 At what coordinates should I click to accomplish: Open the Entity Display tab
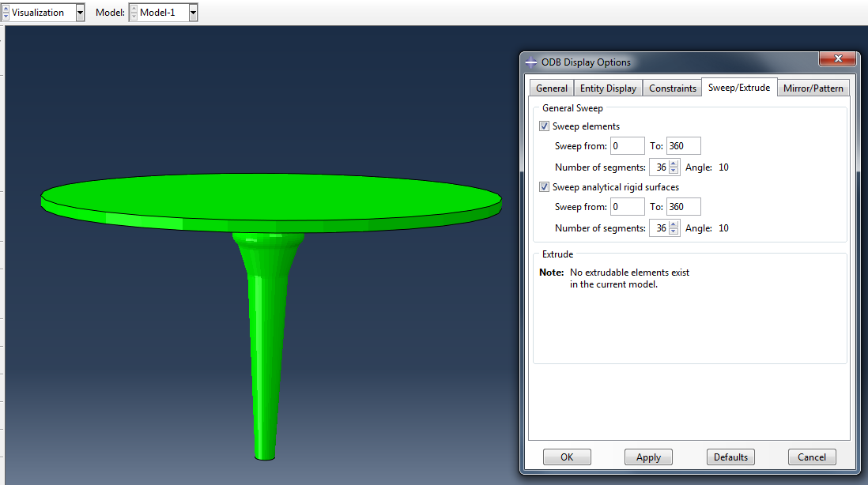point(608,88)
